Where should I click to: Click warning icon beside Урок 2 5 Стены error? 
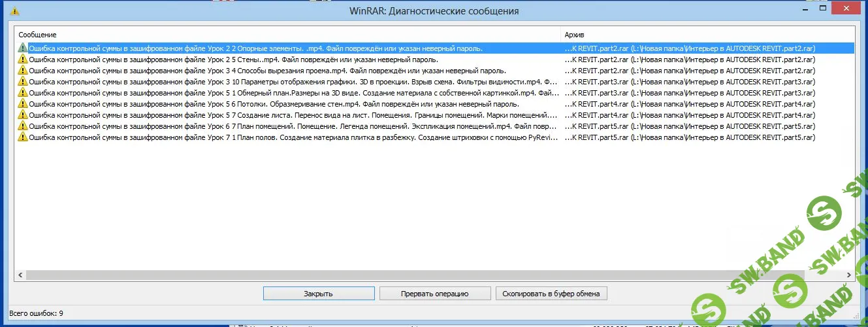click(x=23, y=60)
